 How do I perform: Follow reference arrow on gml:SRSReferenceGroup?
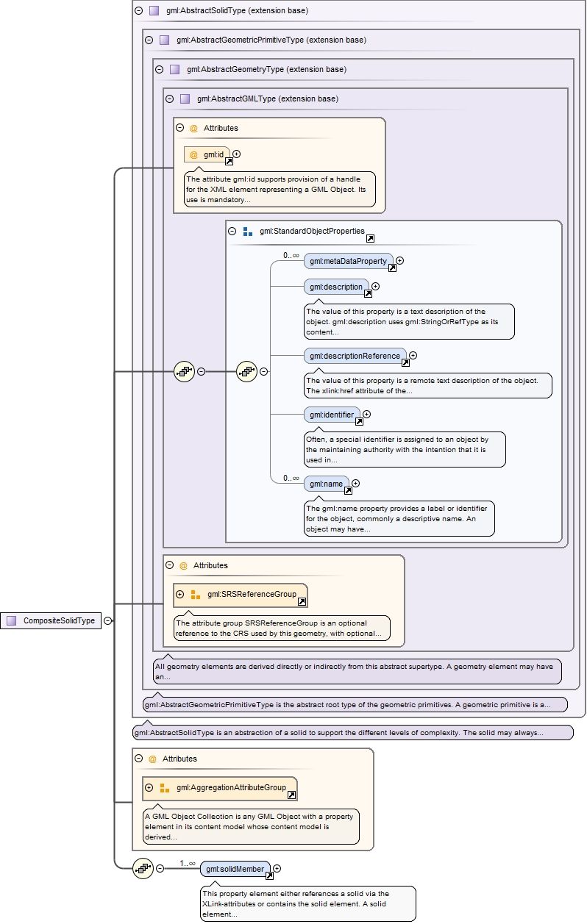coord(302,601)
